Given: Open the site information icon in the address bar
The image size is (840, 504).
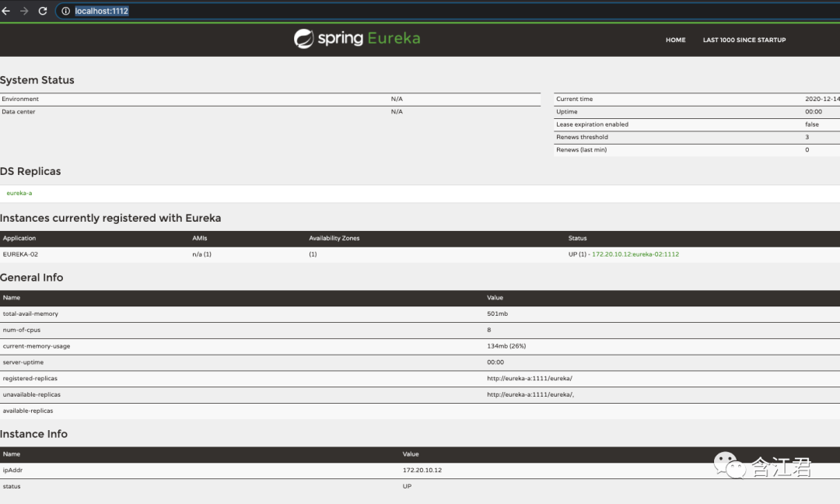Looking at the screenshot, I should pyautogui.click(x=65, y=11).
